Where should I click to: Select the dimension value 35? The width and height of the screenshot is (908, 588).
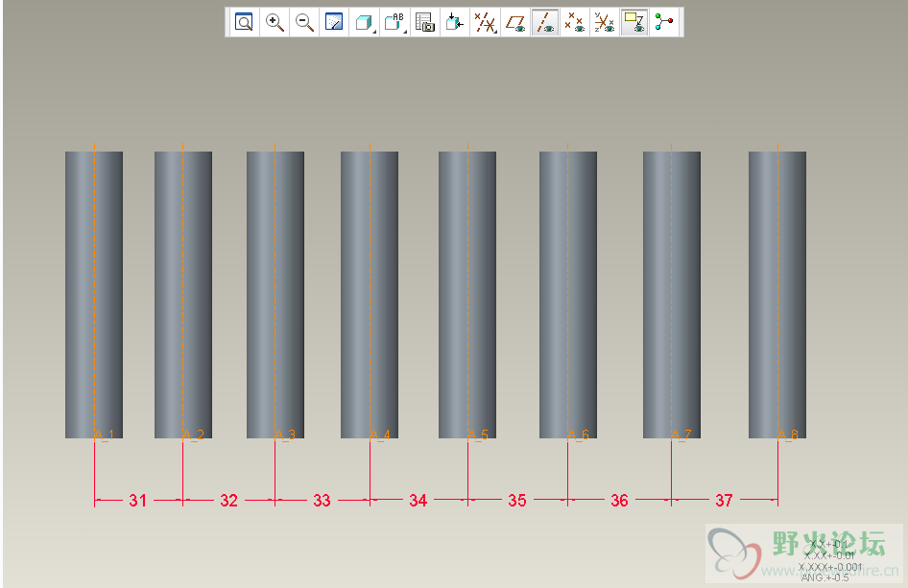point(517,500)
